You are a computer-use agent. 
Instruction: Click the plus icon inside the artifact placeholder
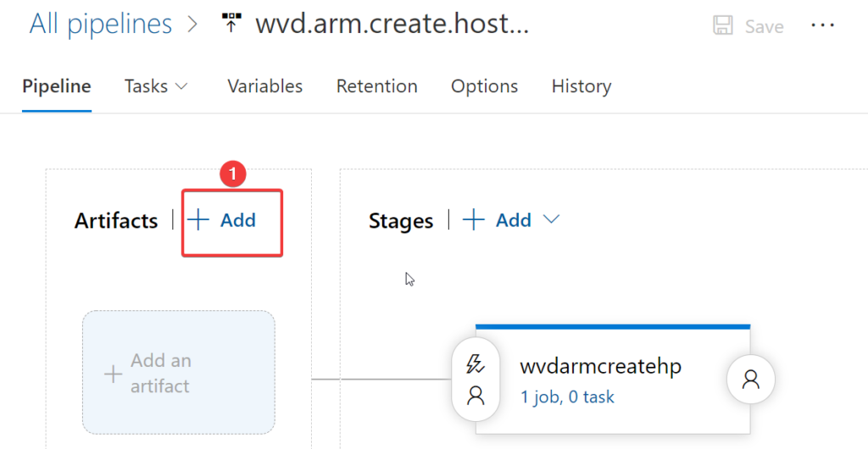pos(113,374)
